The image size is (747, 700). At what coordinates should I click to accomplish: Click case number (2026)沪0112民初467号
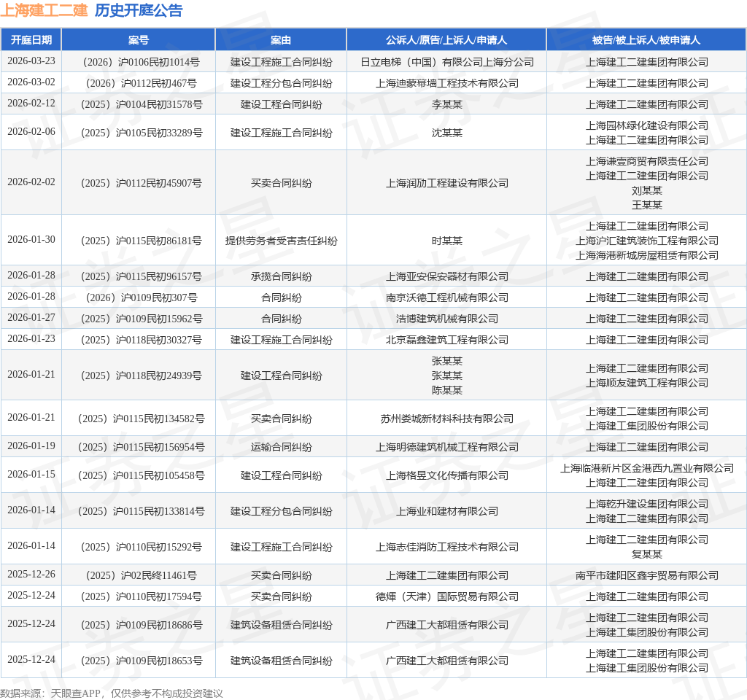coord(139,83)
